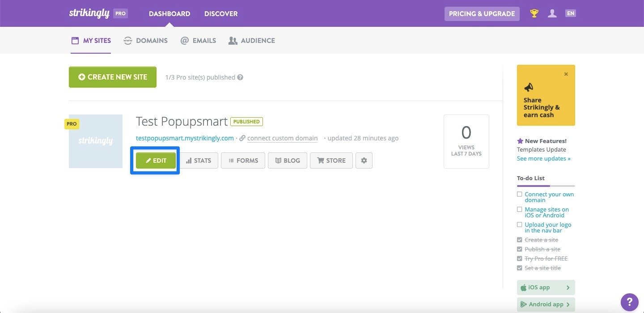
Task: Open Connect your own domain link
Action: click(x=549, y=197)
